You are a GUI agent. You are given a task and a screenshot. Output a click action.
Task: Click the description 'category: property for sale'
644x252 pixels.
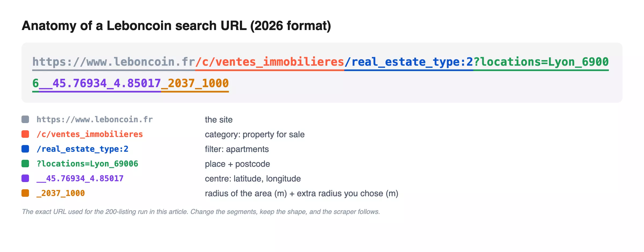(x=255, y=134)
